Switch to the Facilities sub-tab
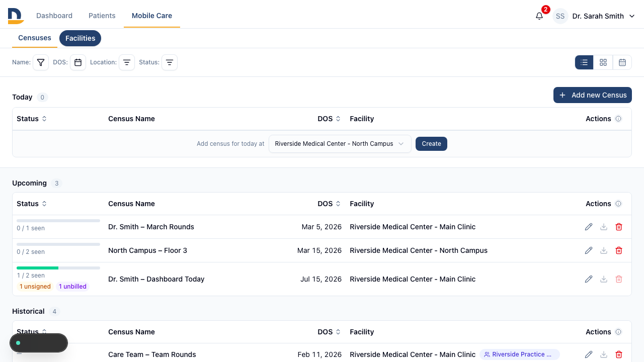 (x=80, y=38)
